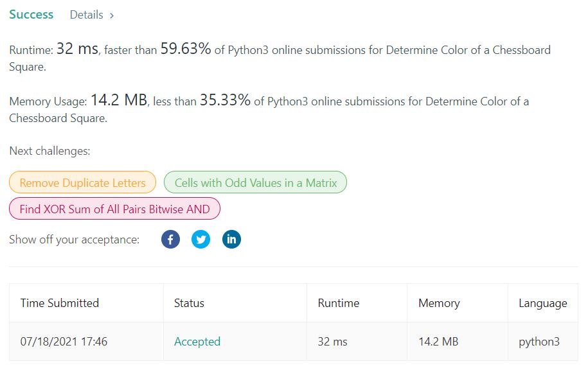Open Cells with Odd Values in a Matrix
588x377 pixels.
[x=256, y=182]
